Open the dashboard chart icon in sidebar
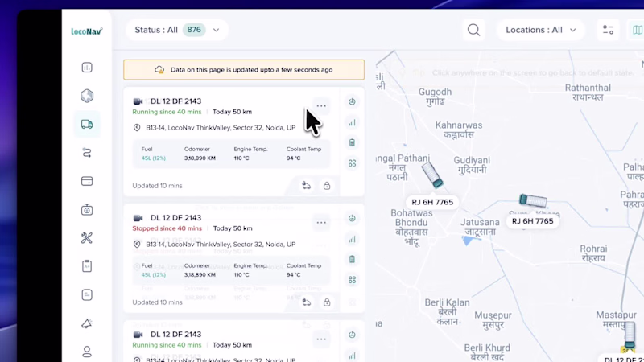 click(x=87, y=68)
